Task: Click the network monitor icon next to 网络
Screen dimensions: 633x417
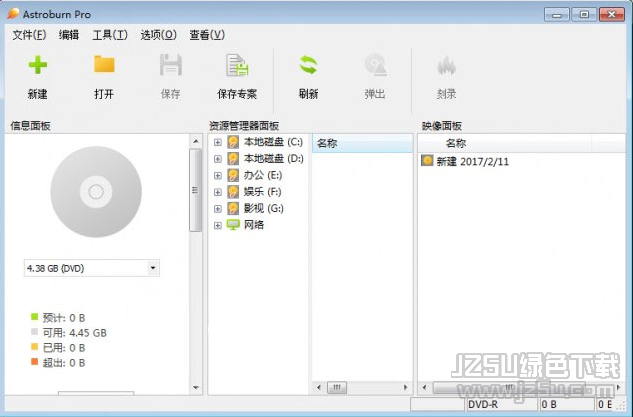Action: [x=233, y=225]
